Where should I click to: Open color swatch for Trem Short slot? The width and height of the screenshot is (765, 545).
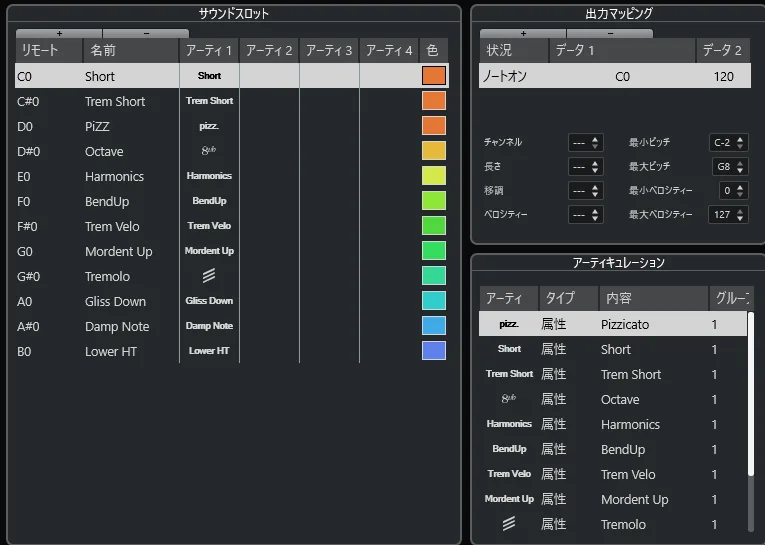pos(434,101)
